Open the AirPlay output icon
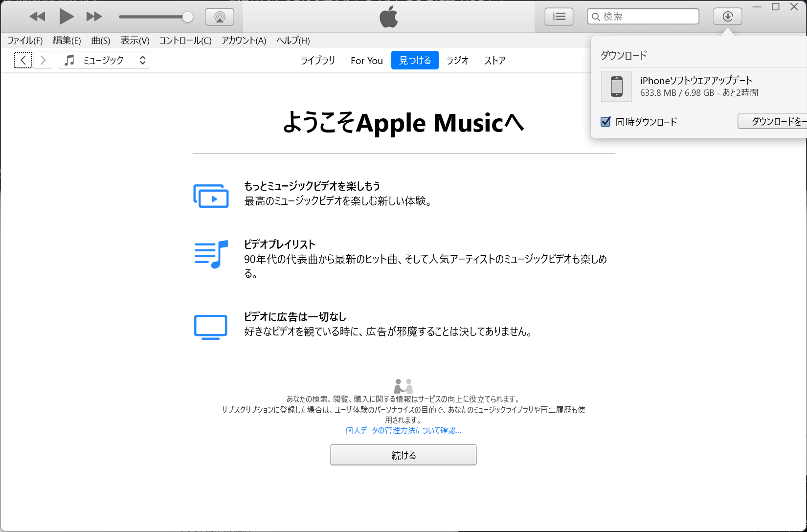Image resolution: width=807 pixels, height=532 pixels. tap(220, 17)
